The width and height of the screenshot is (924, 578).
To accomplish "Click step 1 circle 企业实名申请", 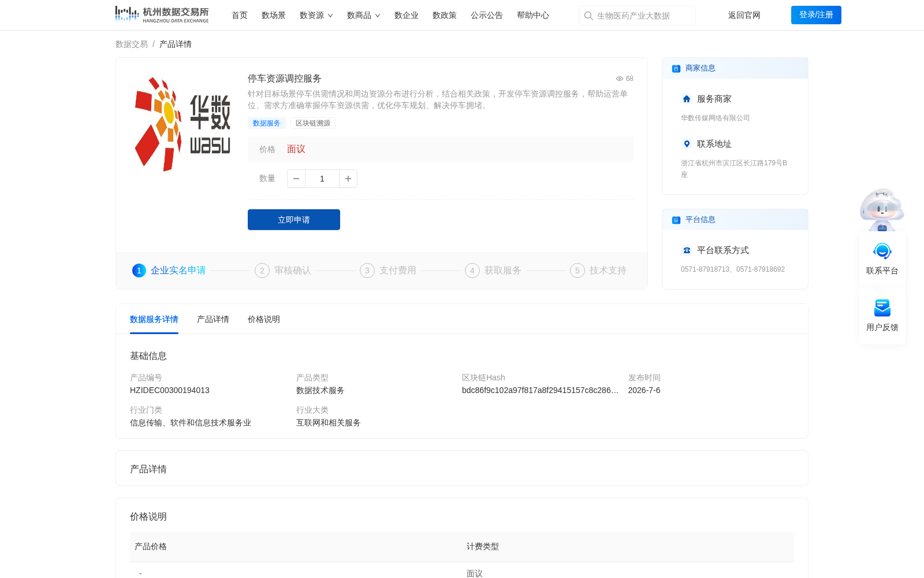I will coord(139,271).
